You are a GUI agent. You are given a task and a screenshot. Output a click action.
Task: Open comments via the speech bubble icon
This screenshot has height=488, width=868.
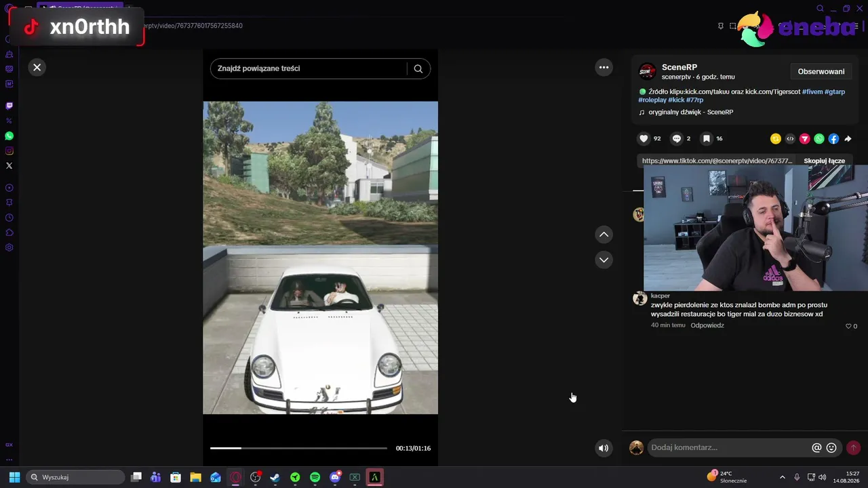[676, 138]
